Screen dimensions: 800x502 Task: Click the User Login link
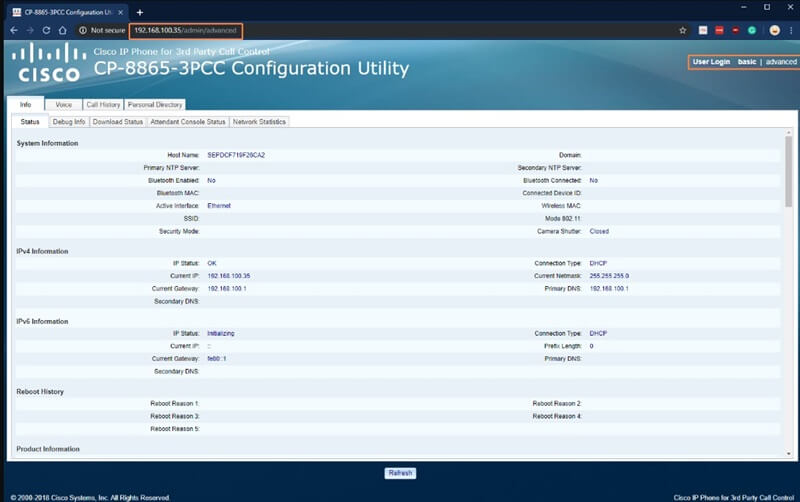712,62
